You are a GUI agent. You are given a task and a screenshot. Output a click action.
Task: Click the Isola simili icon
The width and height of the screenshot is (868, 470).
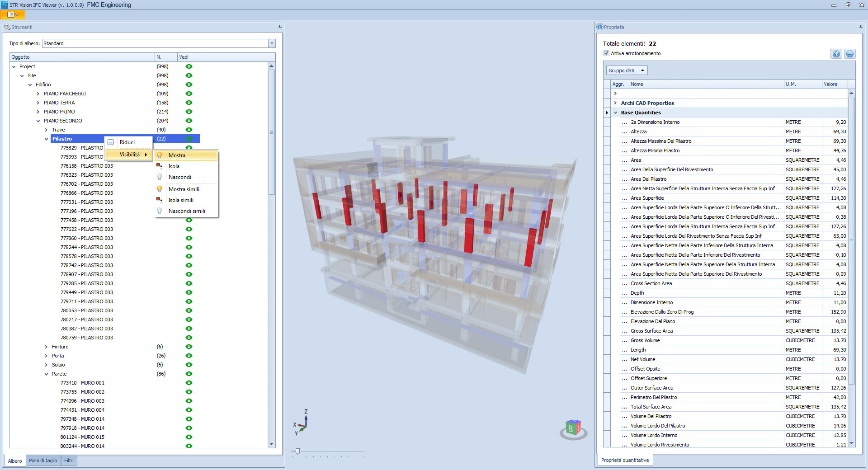tap(159, 200)
